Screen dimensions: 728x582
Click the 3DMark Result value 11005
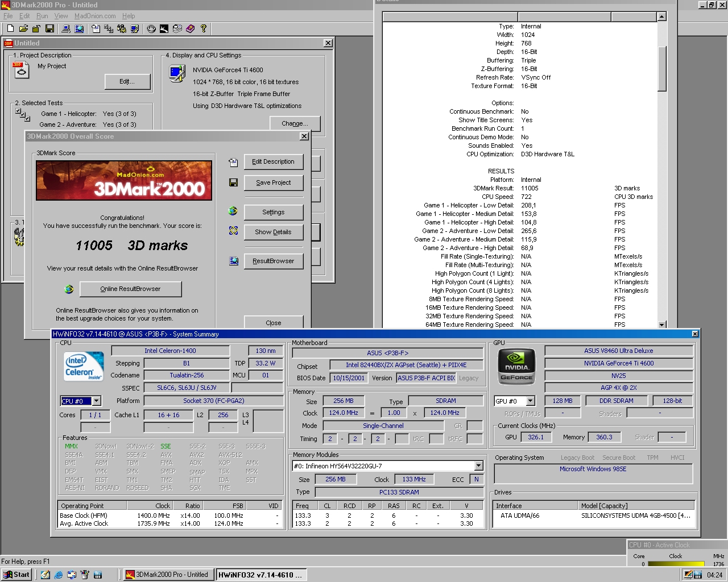tap(530, 188)
